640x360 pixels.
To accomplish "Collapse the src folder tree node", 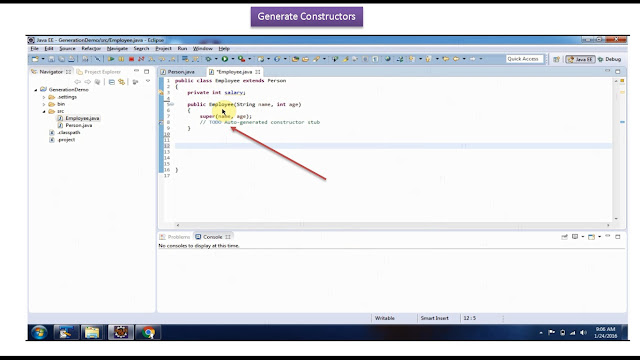I will [x=44, y=111].
